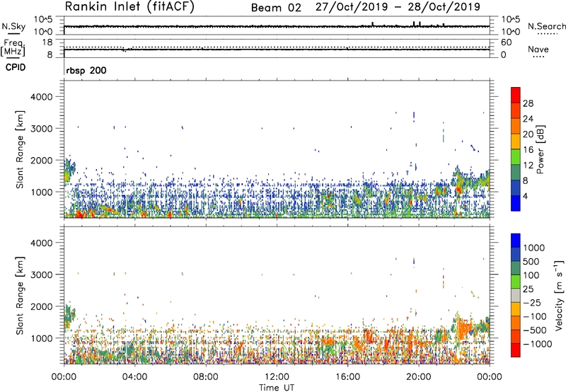Click the '-1000' tick on velocity colorbar
Viewport: 566px width, 392px height.
coord(538,344)
